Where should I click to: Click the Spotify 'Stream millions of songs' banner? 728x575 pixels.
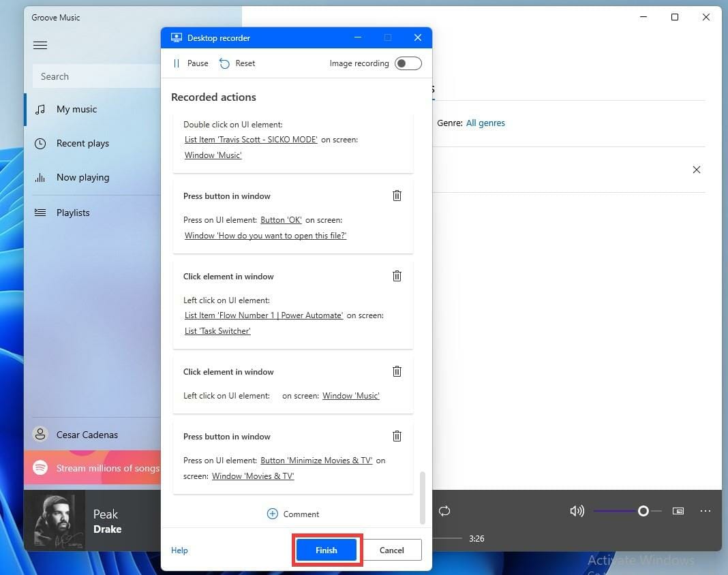[93, 468]
